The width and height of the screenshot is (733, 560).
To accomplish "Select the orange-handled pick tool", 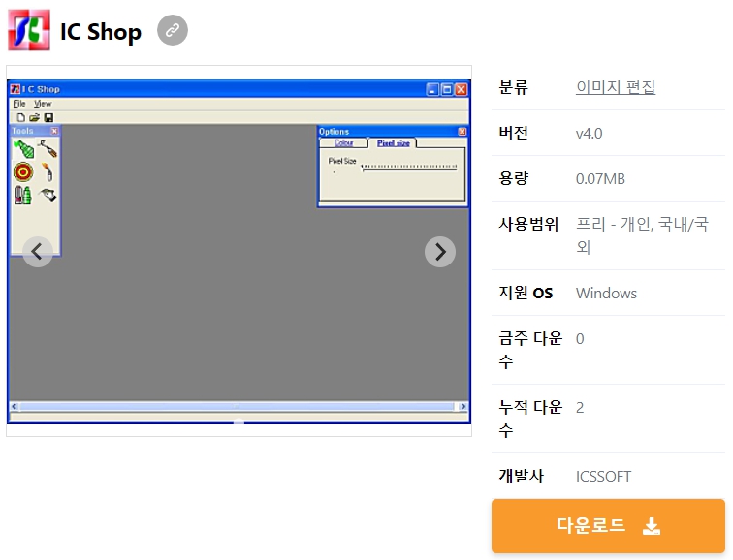I will [x=48, y=149].
